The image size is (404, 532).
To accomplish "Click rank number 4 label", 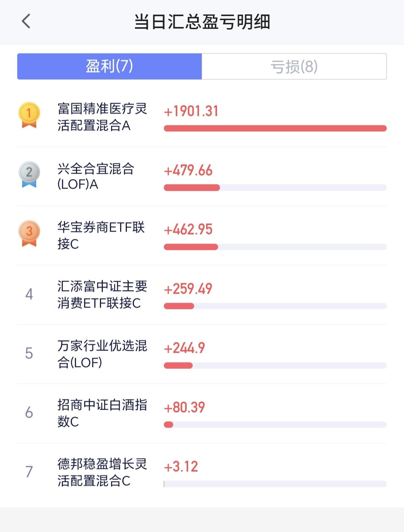I will (x=29, y=294).
